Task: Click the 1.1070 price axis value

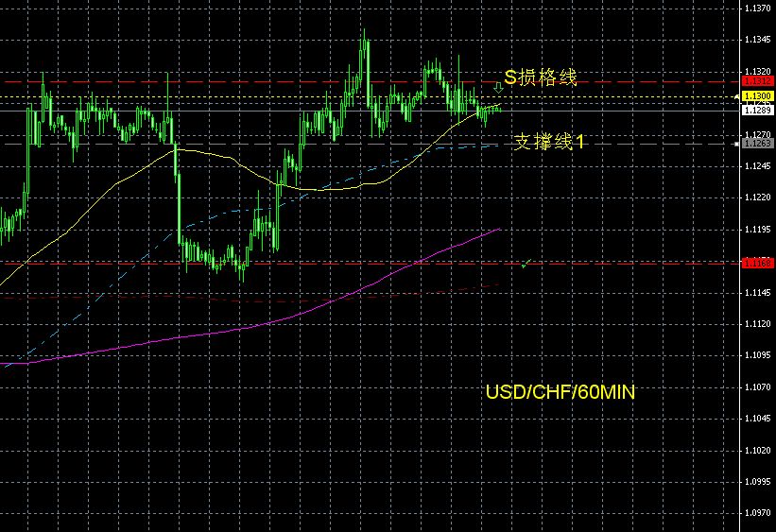Action: point(758,387)
